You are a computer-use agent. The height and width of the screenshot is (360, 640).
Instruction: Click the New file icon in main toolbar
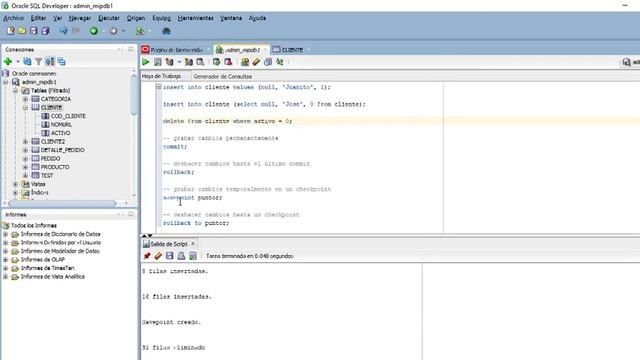pos(11,31)
